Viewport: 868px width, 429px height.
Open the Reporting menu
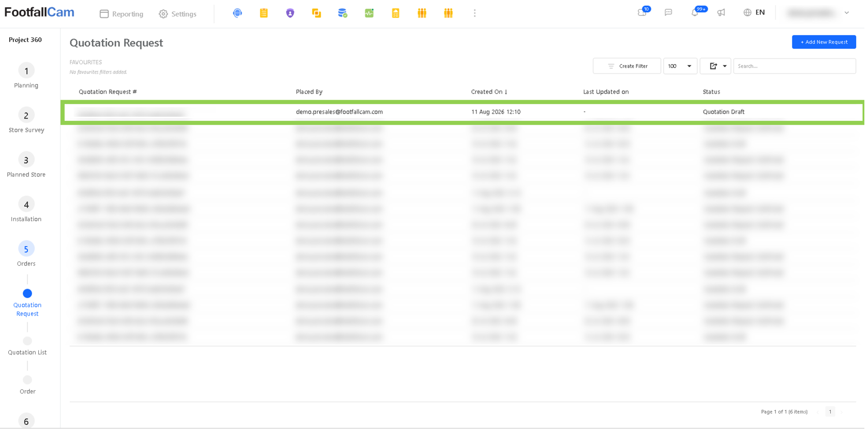[122, 14]
